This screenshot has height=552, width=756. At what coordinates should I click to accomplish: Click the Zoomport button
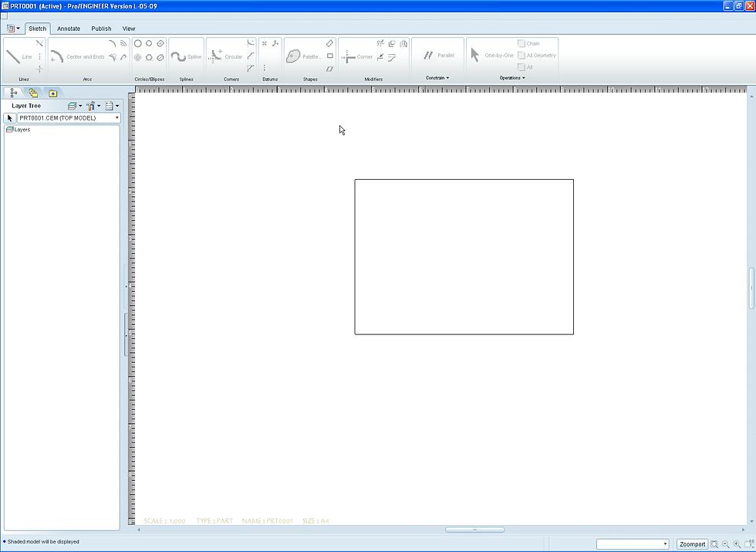click(692, 544)
